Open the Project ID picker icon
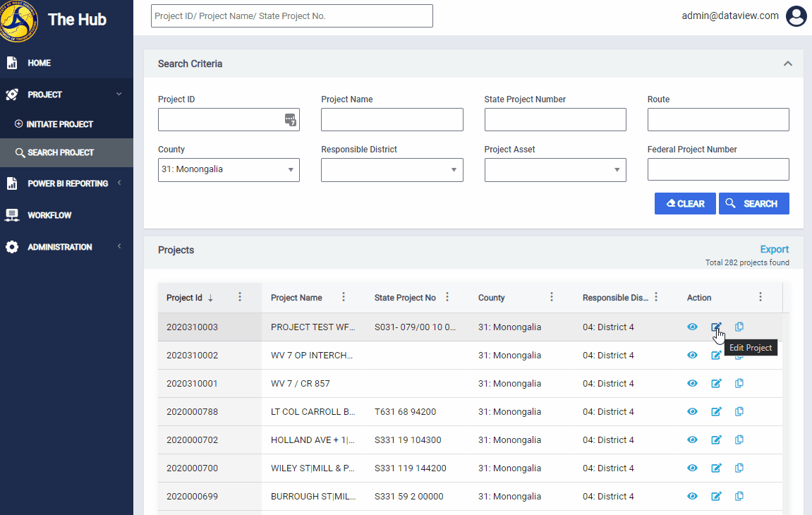Image resolution: width=812 pixels, height=515 pixels. pos(291,120)
